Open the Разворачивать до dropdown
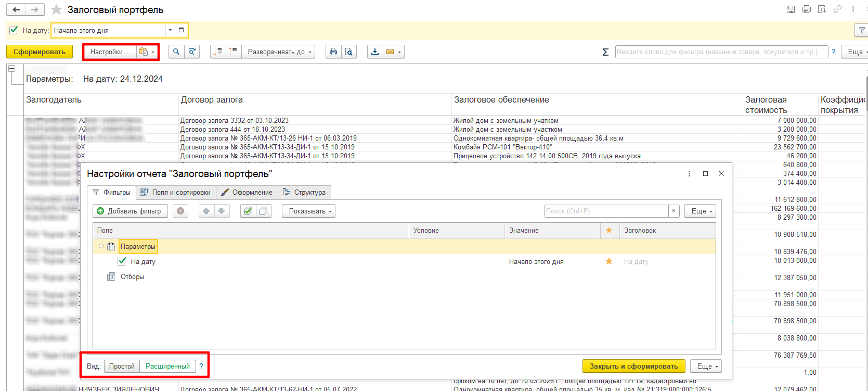 279,52
